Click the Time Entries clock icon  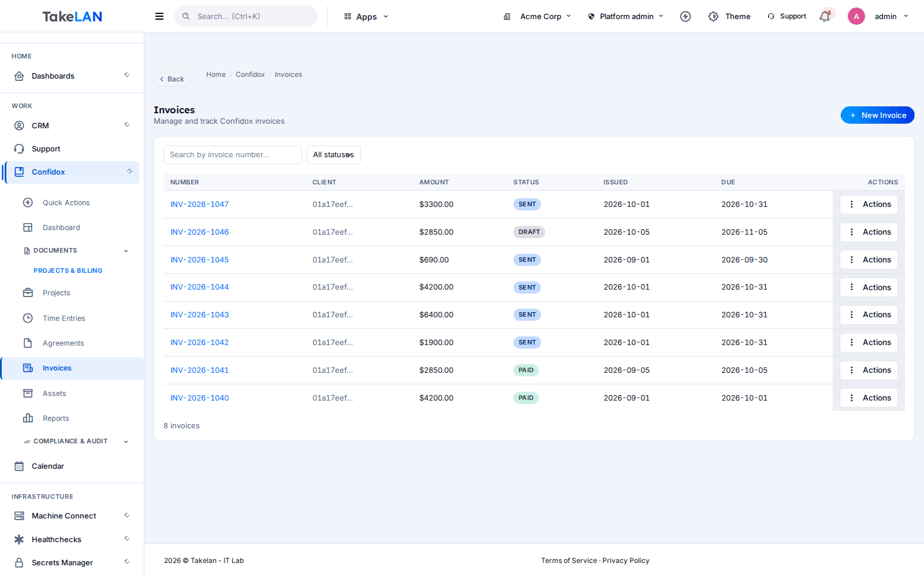28,318
